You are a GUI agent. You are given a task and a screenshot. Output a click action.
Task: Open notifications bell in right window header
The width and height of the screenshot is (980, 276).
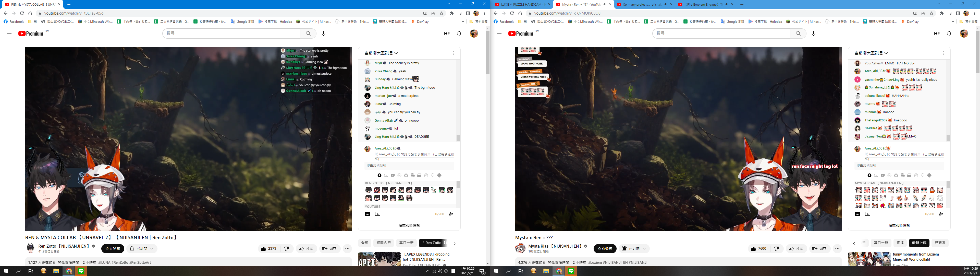tap(949, 33)
